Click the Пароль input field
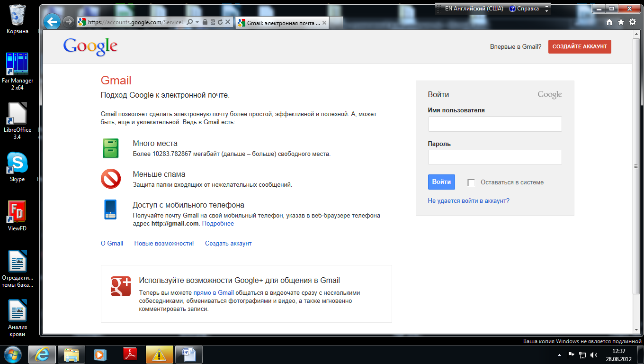Viewport: 644px width, 364px height. (x=495, y=157)
